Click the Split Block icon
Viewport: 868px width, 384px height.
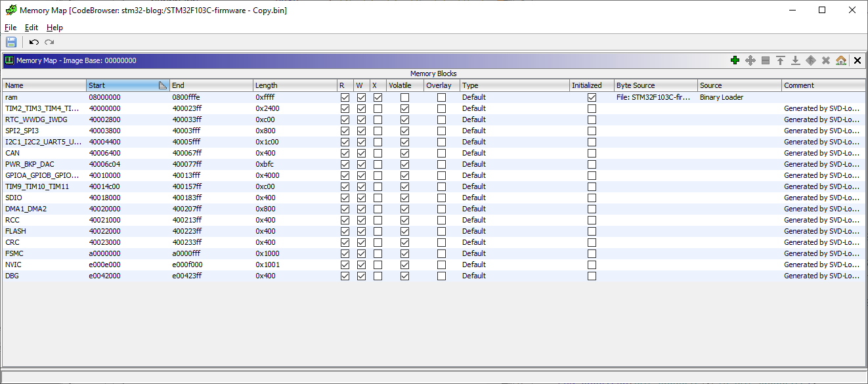(766, 60)
